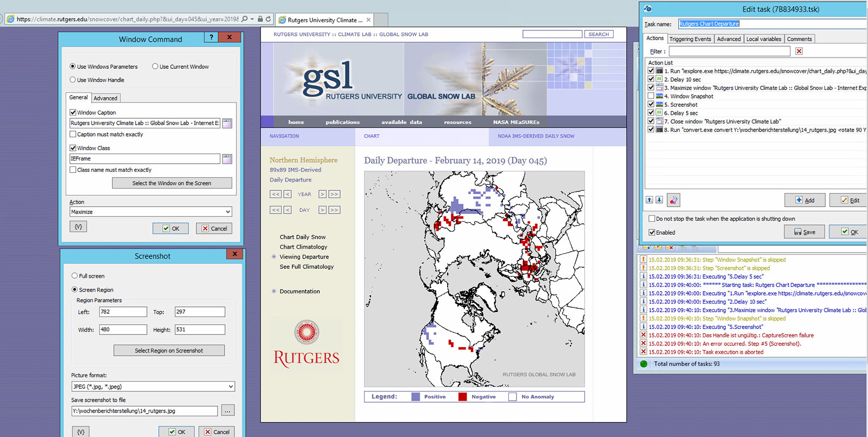
Task: Toggle the Window Class checkbox
Action: (73, 147)
